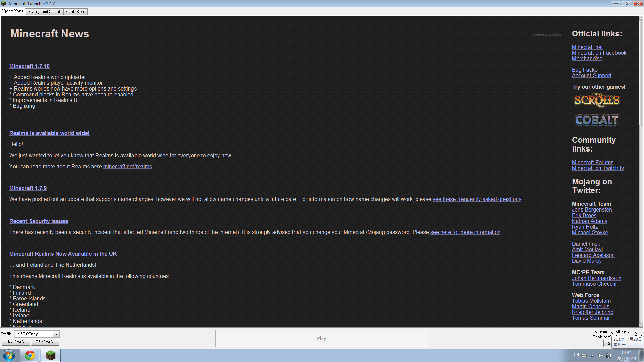Click the scroll-down arrow of news scrollbar
644x362 pixels.
pos(641,325)
